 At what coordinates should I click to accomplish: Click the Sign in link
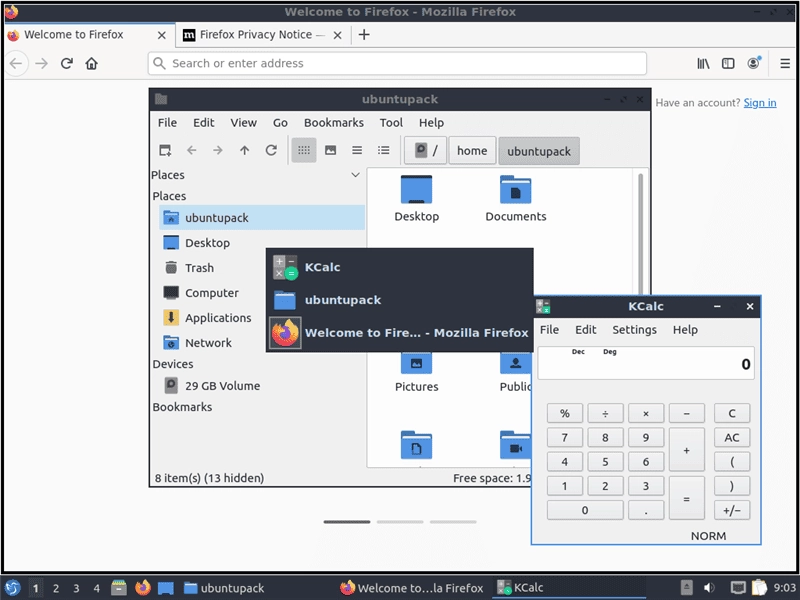click(x=760, y=103)
